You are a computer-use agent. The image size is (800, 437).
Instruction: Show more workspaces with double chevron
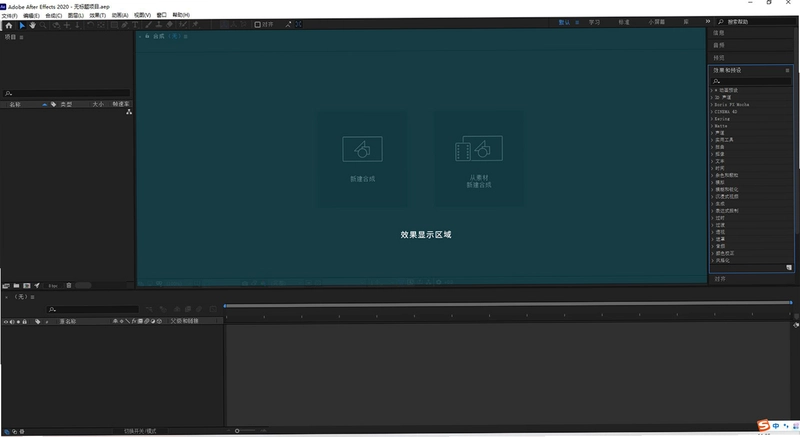[x=708, y=21]
